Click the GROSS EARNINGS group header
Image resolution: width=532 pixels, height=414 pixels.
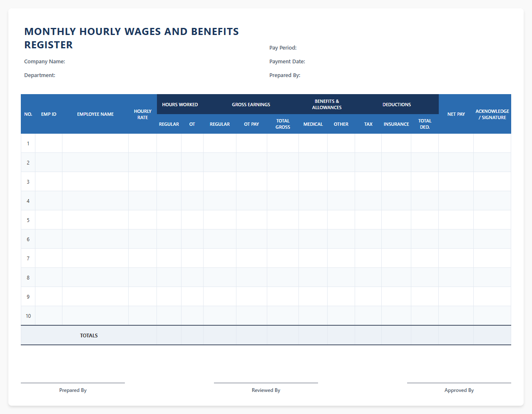tap(251, 105)
